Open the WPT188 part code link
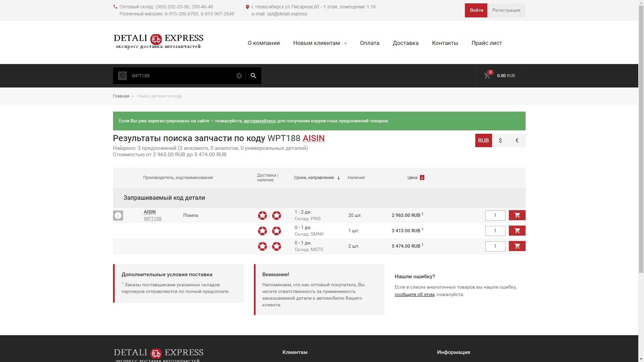 153,219
